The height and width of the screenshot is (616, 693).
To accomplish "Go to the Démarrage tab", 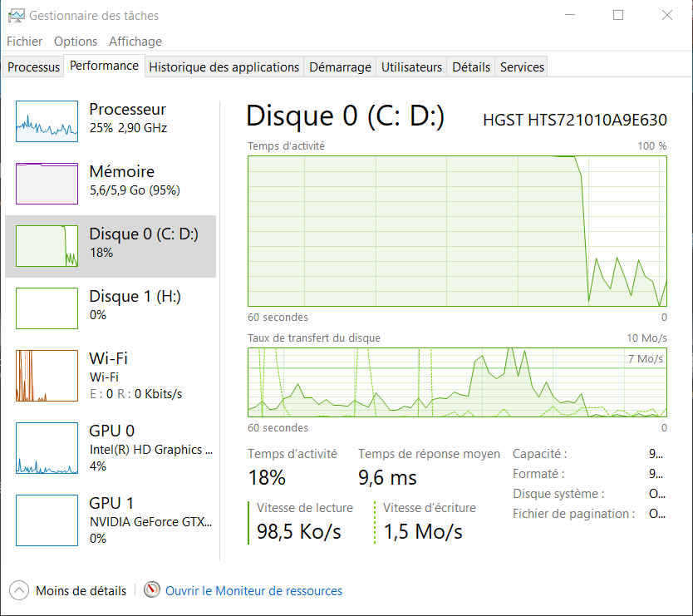I will [340, 67].
